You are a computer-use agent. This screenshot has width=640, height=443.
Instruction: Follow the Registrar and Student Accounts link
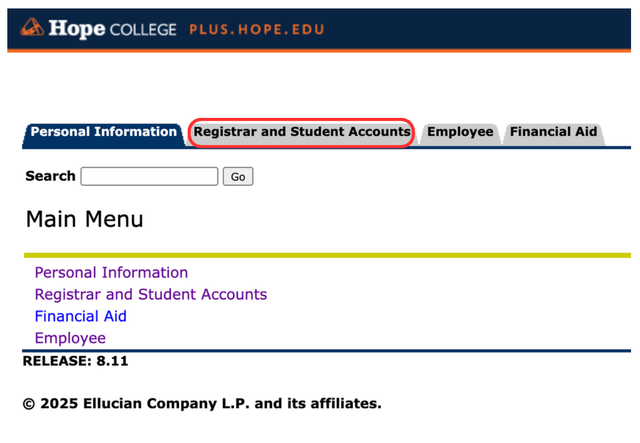tap(151, 294)
